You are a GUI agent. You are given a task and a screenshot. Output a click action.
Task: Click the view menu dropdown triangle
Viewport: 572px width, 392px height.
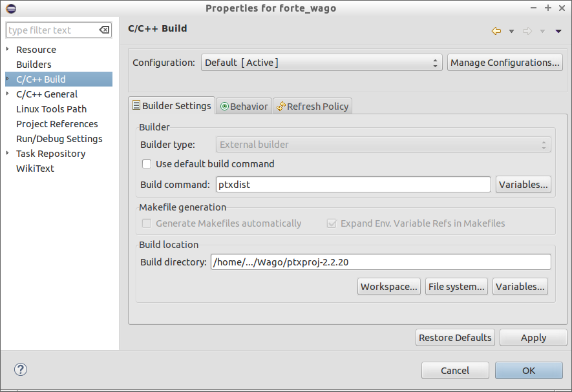pyautogui.click(x=558, y=30)
